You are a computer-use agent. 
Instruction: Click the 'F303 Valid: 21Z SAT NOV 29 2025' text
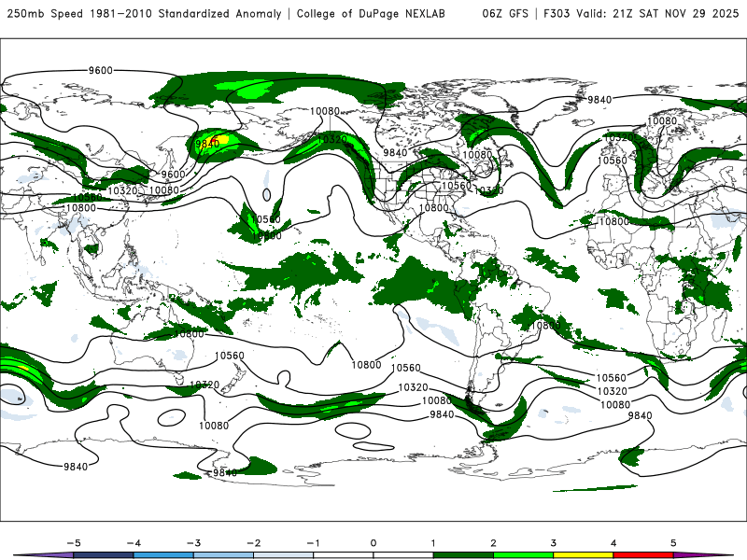point(641,13)
